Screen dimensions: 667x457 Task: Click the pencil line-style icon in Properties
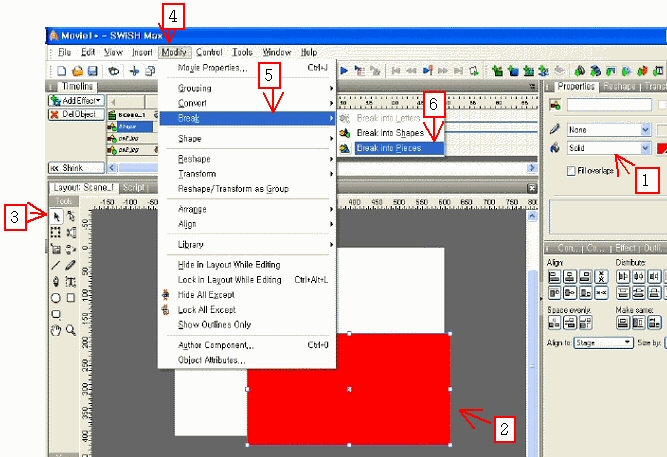click(555, 129)
